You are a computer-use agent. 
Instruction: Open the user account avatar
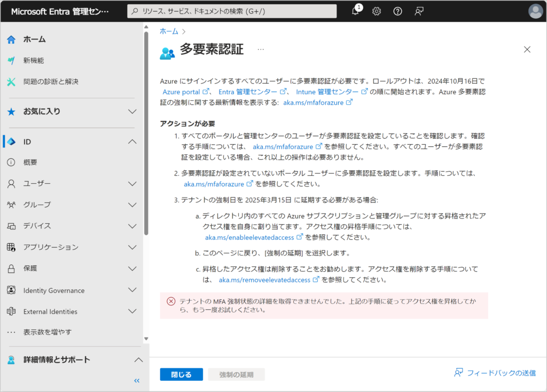(535, 11)
